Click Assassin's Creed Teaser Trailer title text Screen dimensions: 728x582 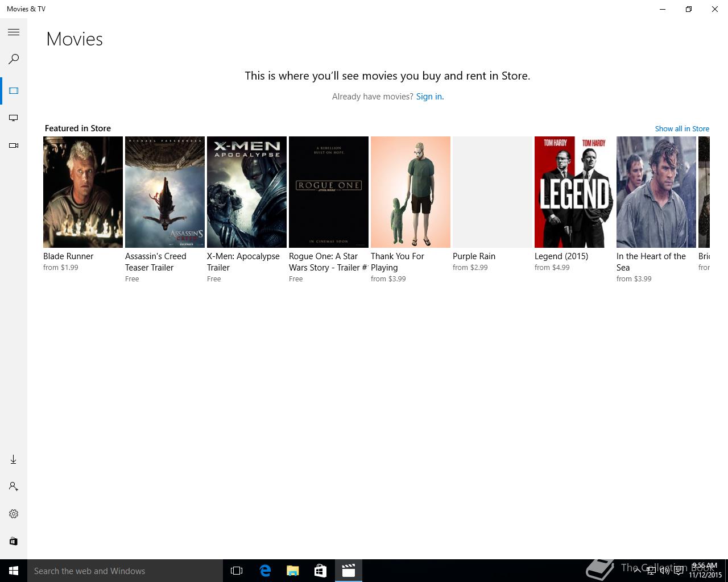156,262
